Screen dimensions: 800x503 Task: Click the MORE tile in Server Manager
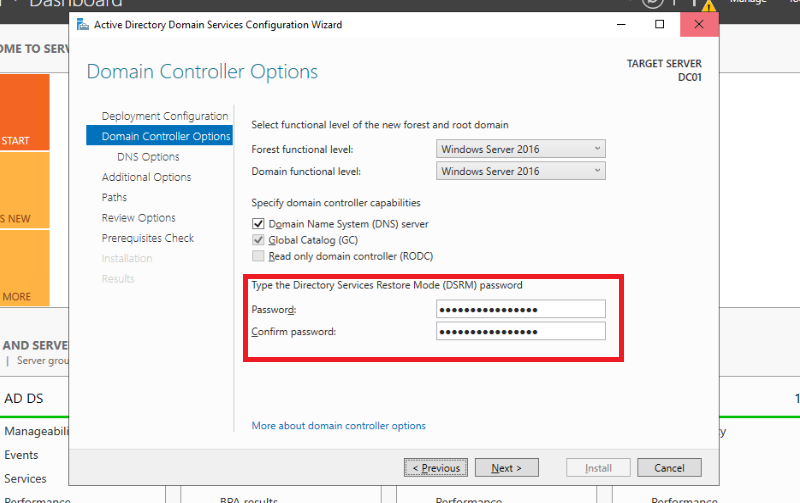24,268
